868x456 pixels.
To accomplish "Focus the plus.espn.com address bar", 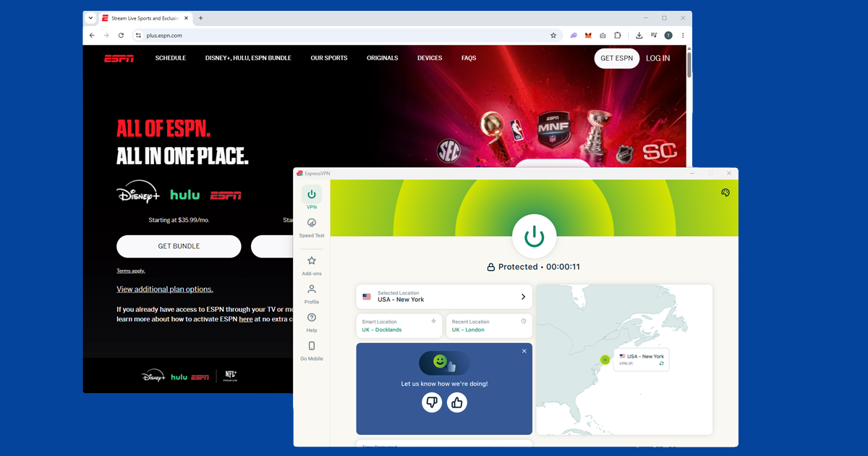I will point(347,35).
